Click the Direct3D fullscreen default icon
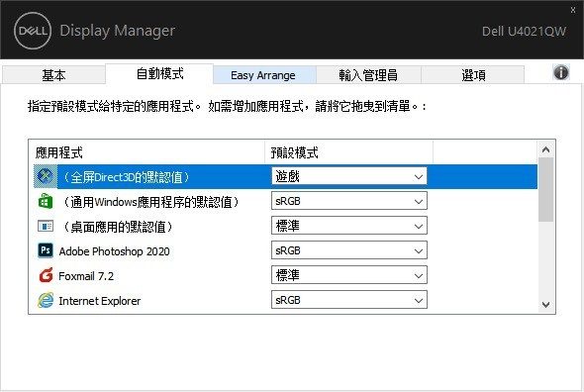Screen dimensions: 584x392 point(46,176)
